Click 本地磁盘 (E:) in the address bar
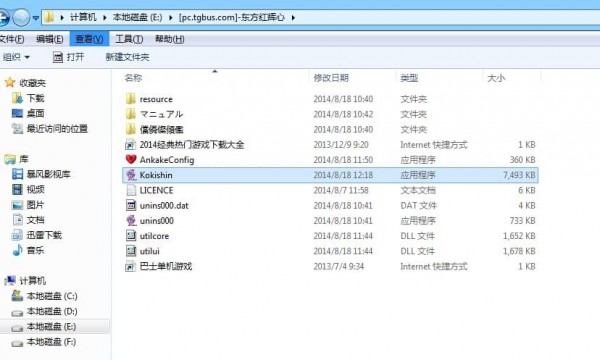The height and width of the screenshot is (360, 600). pyautogui.click(x=137, y=17)
